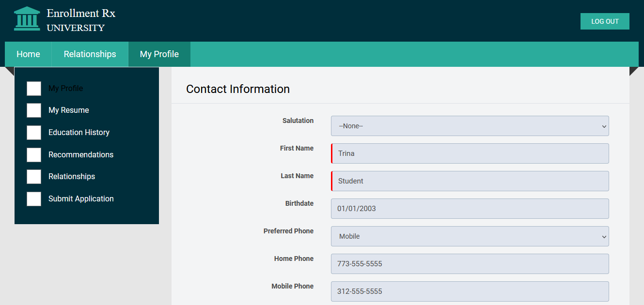
Task: Focus the Birthdate field
Action: tap(470, 209)
